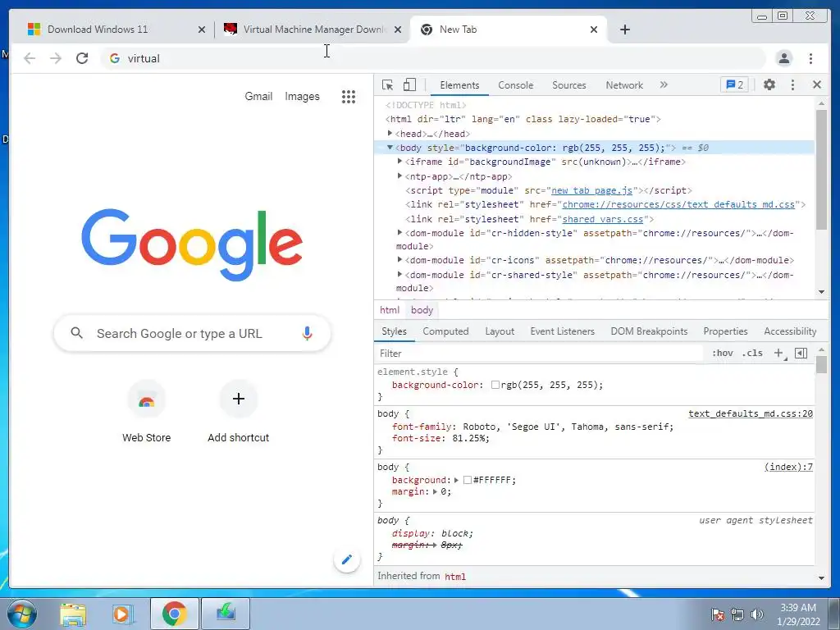Toggle the device toolbar icon in DevTools
Screen dimensions: 840x630
pyautogui.click(x=410, y=84)
